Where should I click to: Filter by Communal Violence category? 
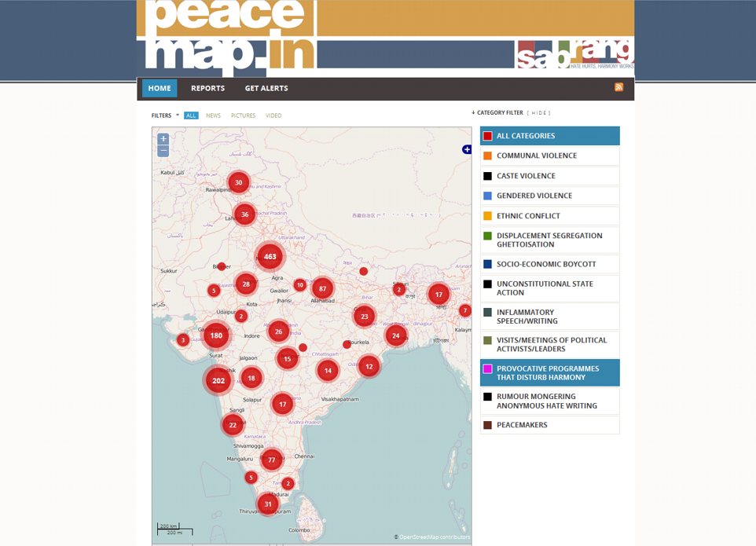click(549, 156)
